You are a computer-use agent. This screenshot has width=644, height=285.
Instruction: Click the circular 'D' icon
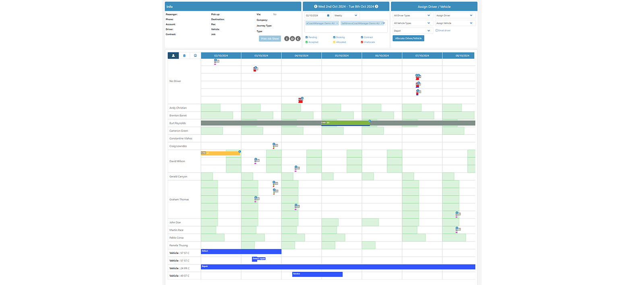click(292, 39)
